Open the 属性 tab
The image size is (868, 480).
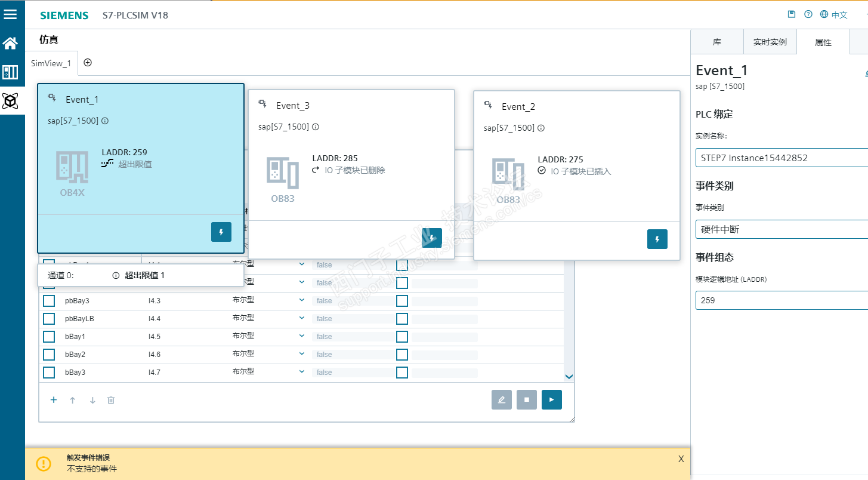pyautogui.click(x=823, y=42)
